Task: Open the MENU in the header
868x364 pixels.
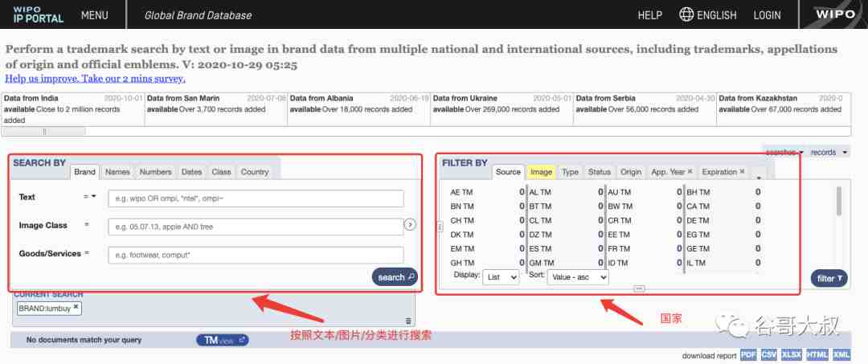Action: click(95, 15)
